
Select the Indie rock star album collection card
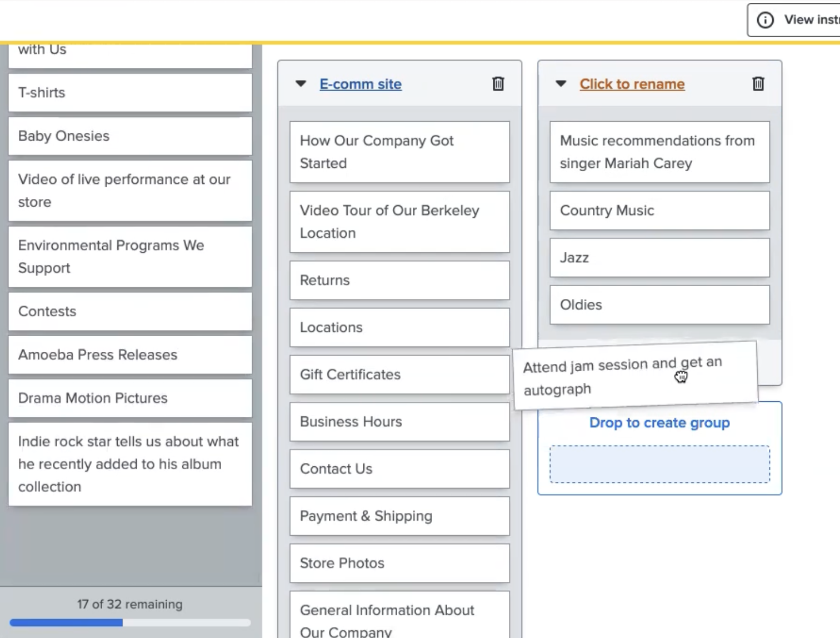(130, 464)
